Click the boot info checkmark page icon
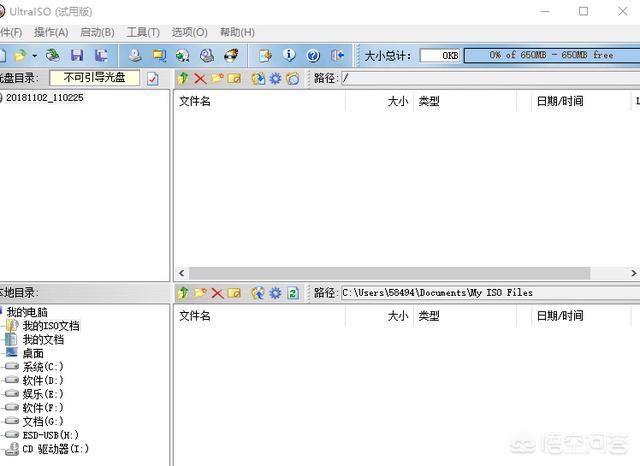The image size is (640, 466). pyautogui.click(x=153, y=78)
